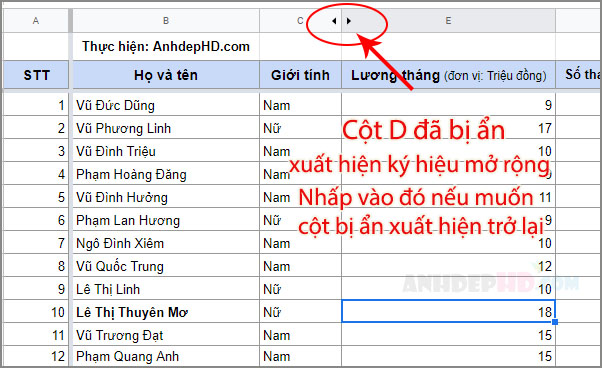Click the name cell Phạm Quang Anh
This screenshot has height=368, width=602.
point(166,356)
